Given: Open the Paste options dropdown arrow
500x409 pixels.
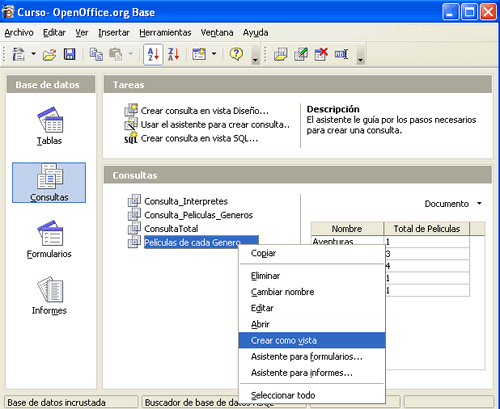Looking at the screenshot, I should click(x=131, y=53).
